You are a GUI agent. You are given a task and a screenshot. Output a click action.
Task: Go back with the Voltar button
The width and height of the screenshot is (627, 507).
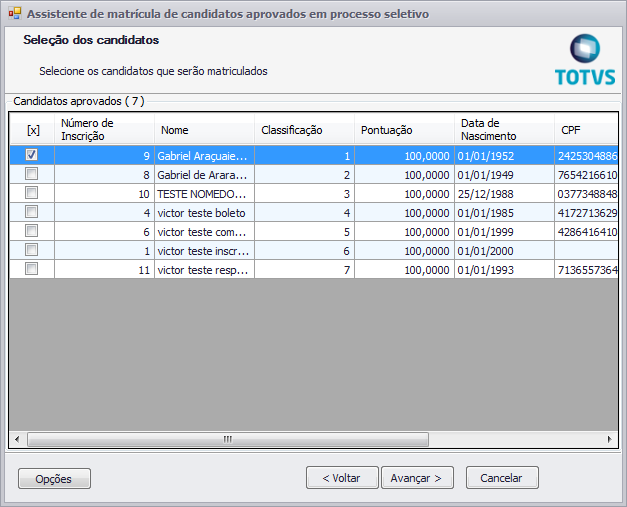click(342, 478)
